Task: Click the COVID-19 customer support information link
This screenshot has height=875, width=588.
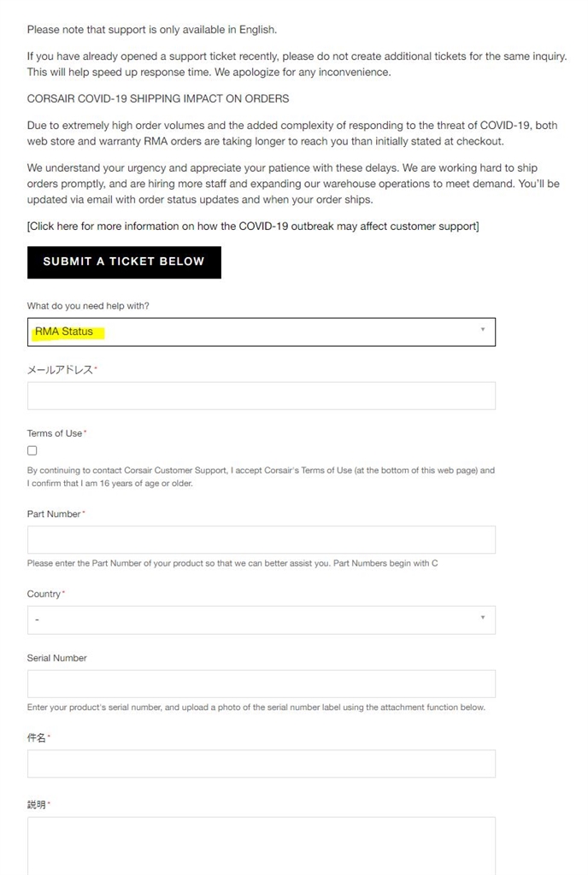Action: (253, 226)
